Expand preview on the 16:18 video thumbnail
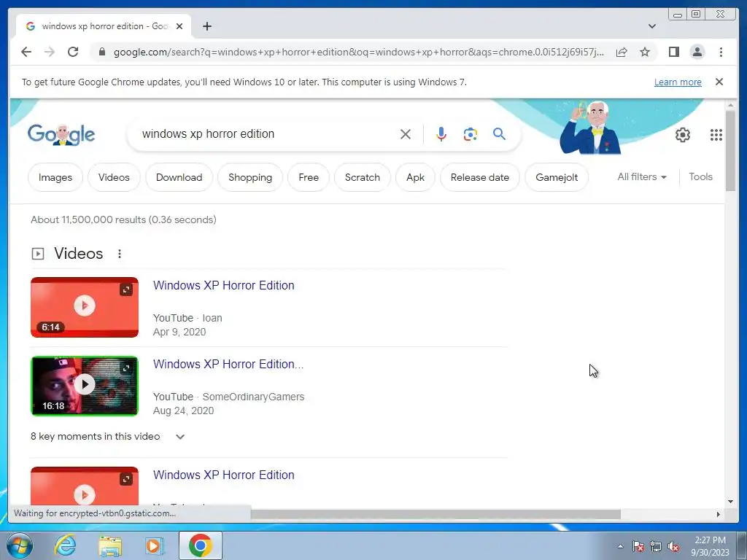Image resolution: width=747 pixels, height=560 pixels. pyautogui.click(x=125, y=368)
